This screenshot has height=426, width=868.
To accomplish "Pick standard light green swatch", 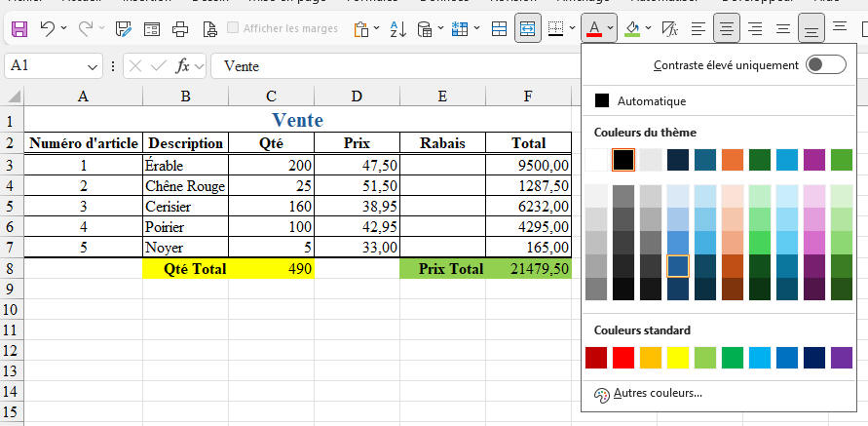I will (705, 358).
